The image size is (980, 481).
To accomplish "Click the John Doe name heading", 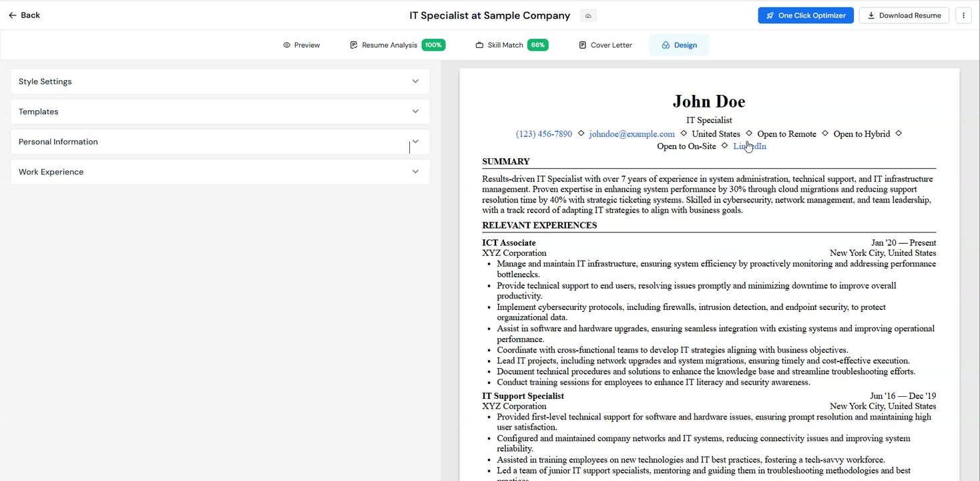I will point(709,102).
